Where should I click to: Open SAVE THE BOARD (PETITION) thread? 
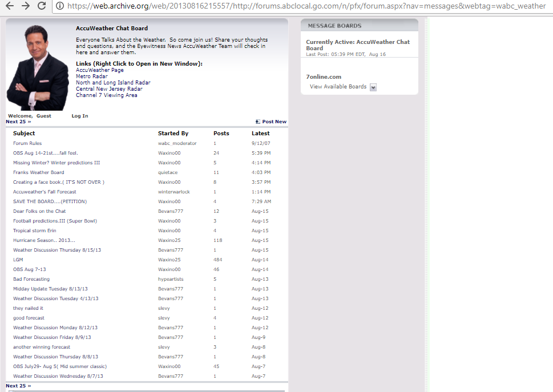click(x=50, y=201)
